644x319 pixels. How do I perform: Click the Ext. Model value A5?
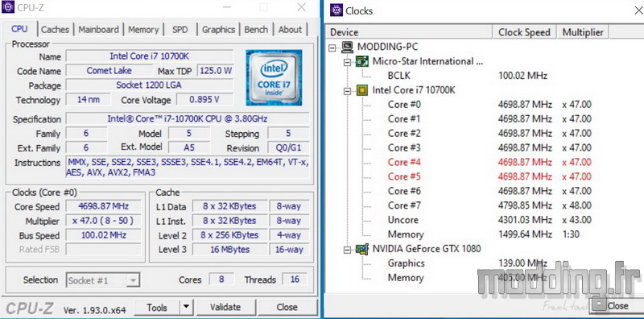(189, 147)
